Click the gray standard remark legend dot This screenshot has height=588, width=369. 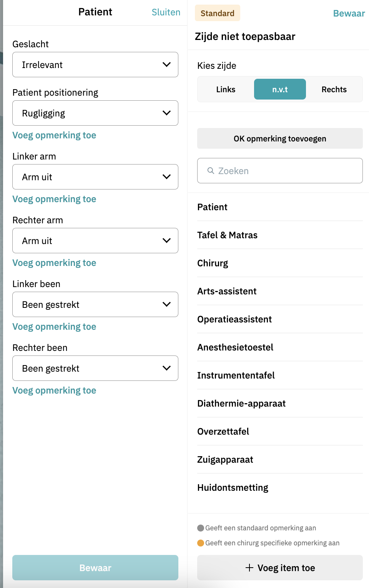(201, 528)
